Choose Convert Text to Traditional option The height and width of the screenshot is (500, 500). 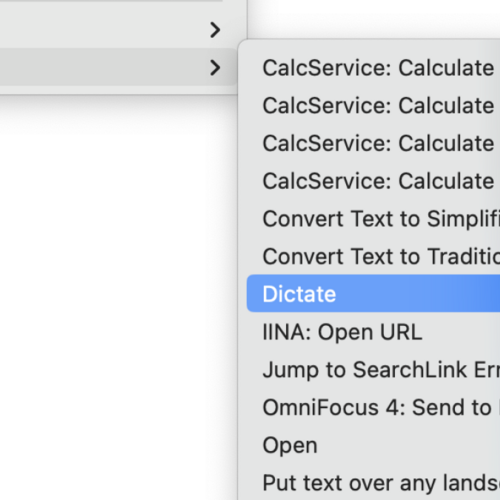pyautogui.click(x=373, y=256)
